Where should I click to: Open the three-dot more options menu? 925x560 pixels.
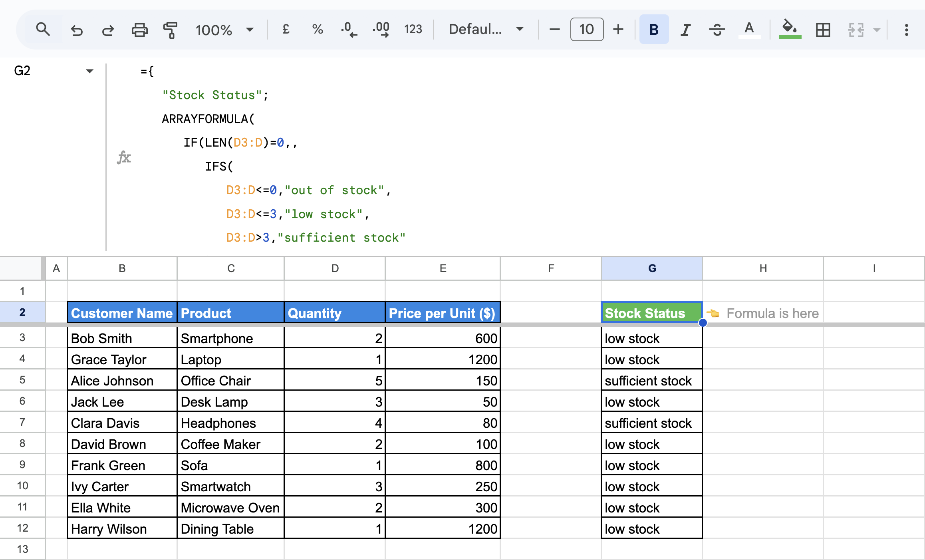click(906, 29)
